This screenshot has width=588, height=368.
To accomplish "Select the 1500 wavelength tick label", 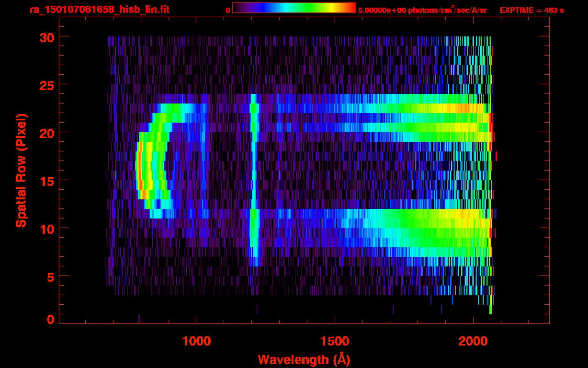I will 334,341.
